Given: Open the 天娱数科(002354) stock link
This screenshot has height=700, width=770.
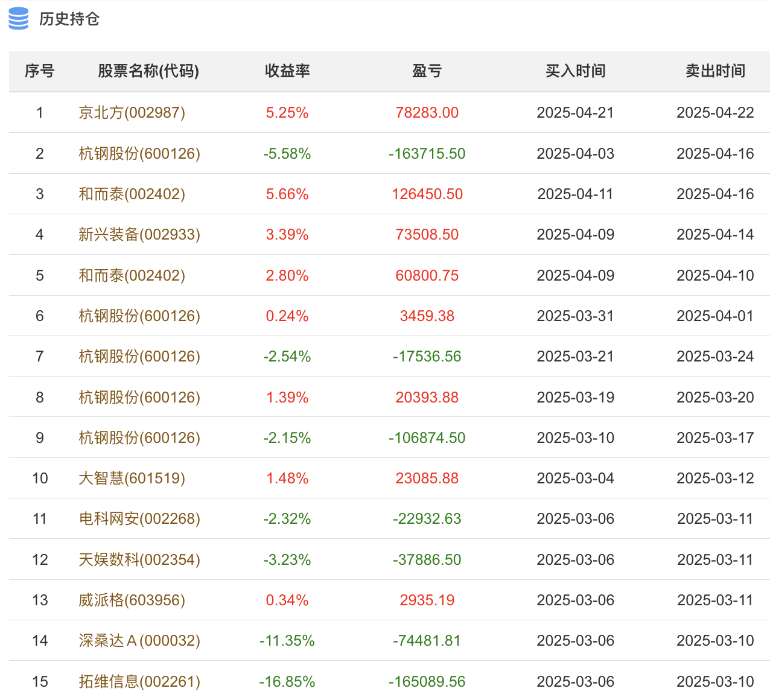Looking at the screenshot, I should [139, 559].
